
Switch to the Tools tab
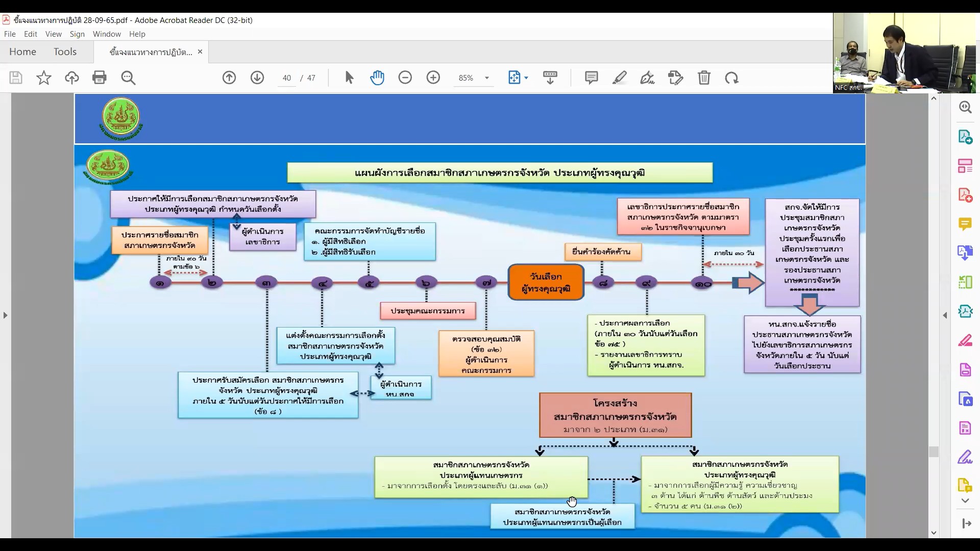65,52
